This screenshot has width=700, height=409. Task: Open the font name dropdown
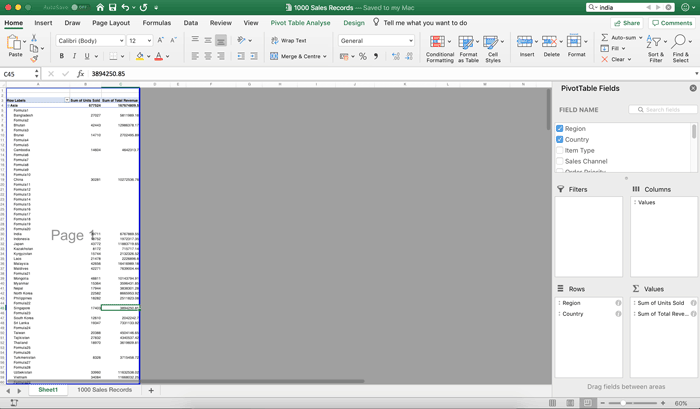pyautogui.click(x=121, y=41)
